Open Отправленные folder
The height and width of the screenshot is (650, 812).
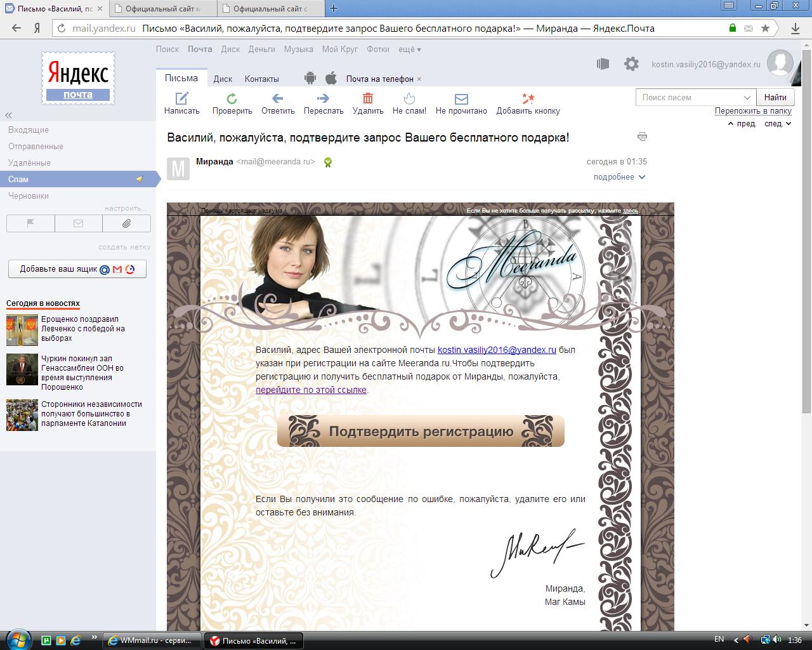click(x=36, y=146)
